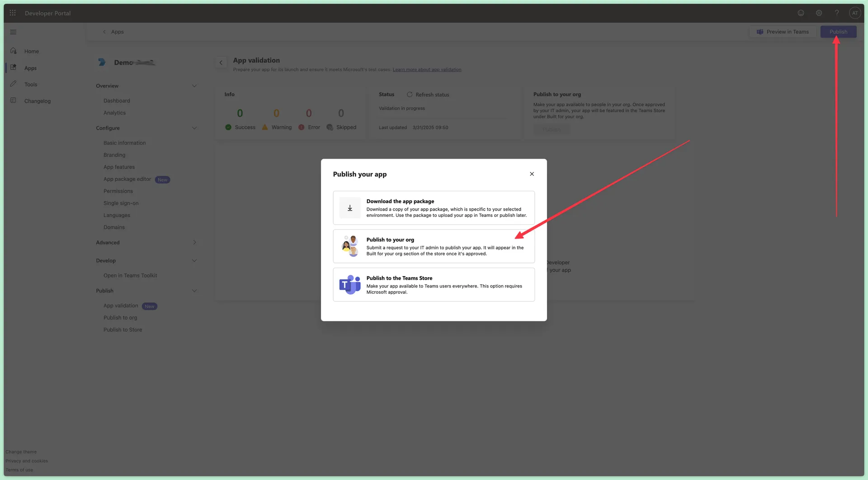The height and width of the screenshot is (480, 868).
Task: Click the feedback smiley icon
Action: coord(801,13)
